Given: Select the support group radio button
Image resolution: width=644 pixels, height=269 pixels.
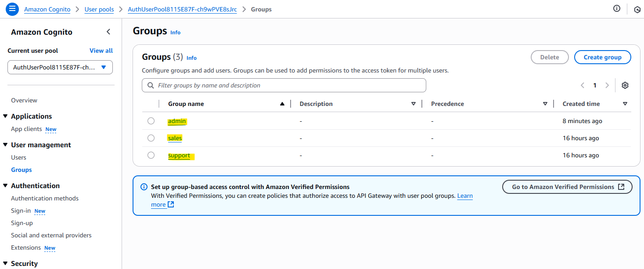Looking at the screenshot, I should tap(151, 155).
